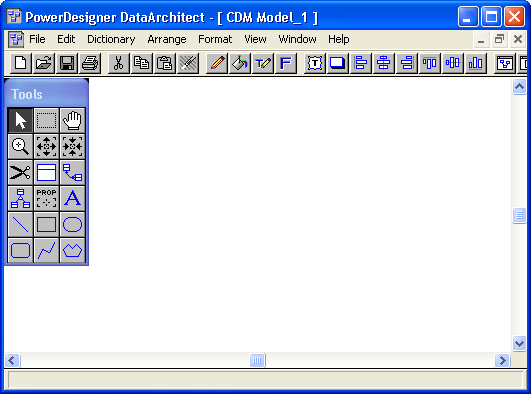Click the text box T toolbar icon
The image size is (531, 394).
315,63
